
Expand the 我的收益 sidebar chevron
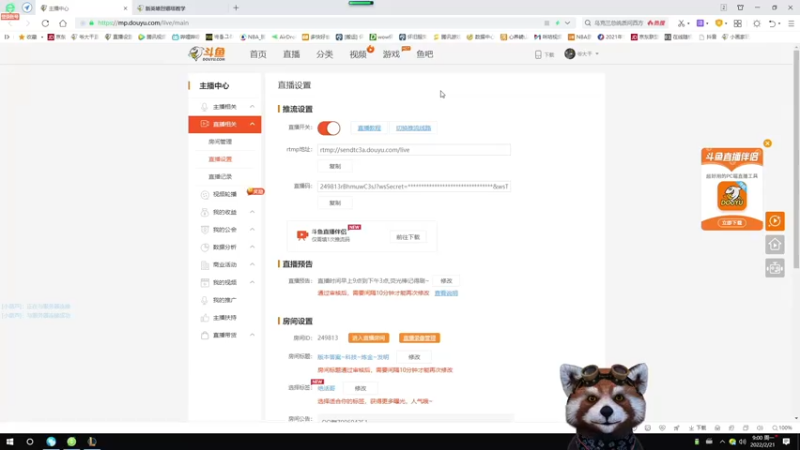[252, 212]
